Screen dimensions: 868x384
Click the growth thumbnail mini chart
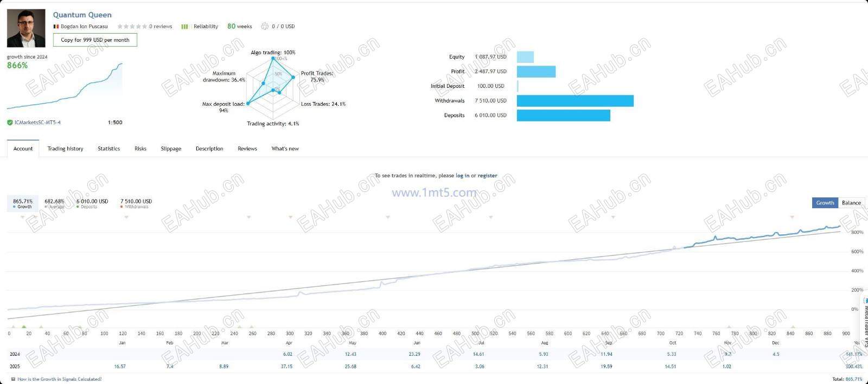click(x=65, y=86)
